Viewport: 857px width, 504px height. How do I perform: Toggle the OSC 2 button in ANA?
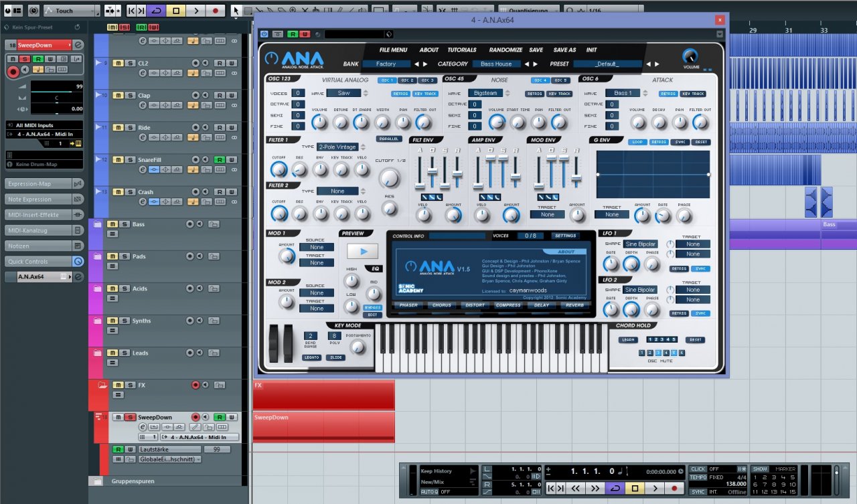408,80
